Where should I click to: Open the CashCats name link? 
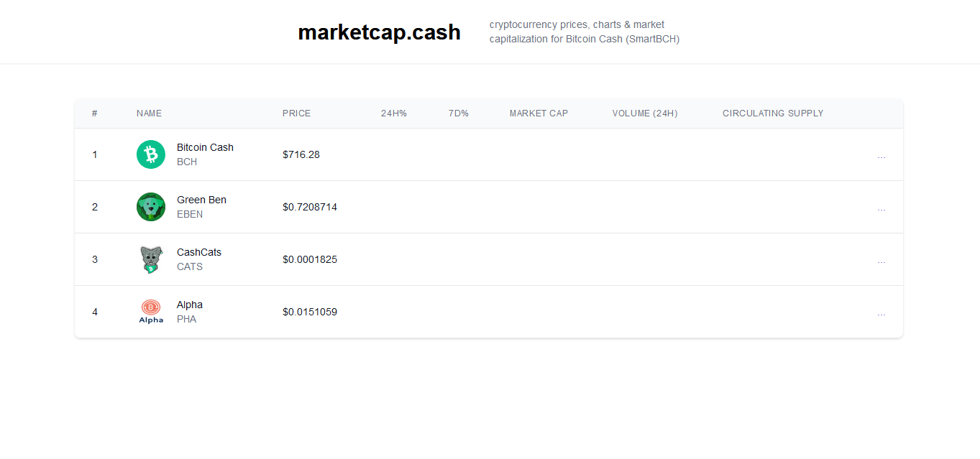pyautogui.click(x=199, y=252)
